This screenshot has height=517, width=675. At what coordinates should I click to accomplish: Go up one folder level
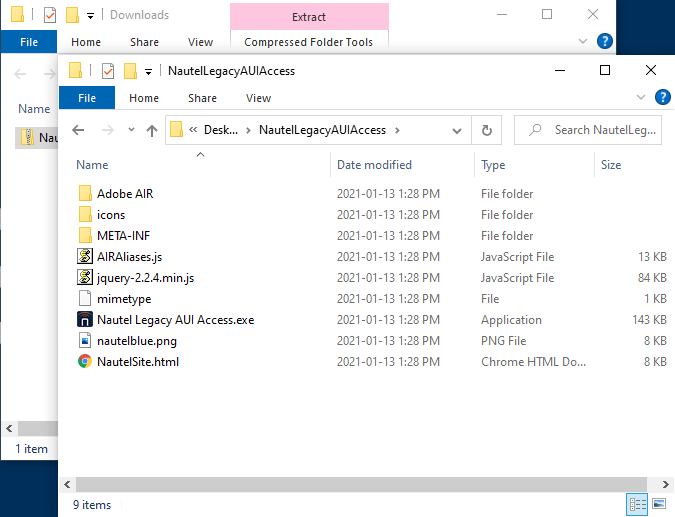tap(152, 130)
